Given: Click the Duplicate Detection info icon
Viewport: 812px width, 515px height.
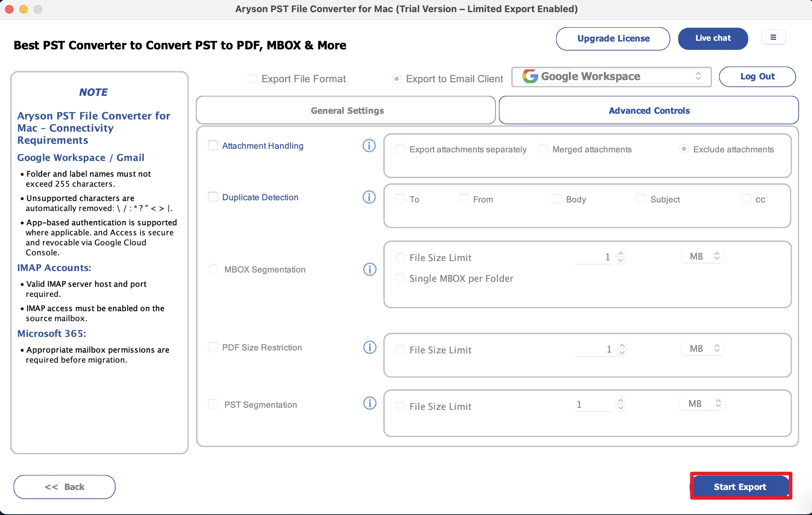Looking at the screenshot, I should click(x=369, y=197).
